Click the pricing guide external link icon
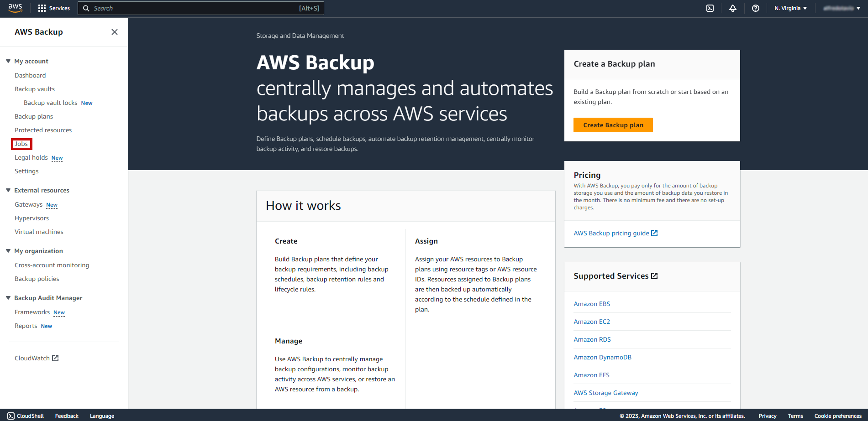 pos(654,233)
